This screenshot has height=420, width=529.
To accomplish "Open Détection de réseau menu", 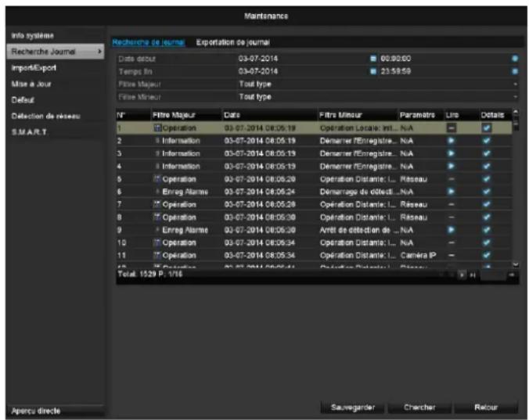I will [45, 117].
